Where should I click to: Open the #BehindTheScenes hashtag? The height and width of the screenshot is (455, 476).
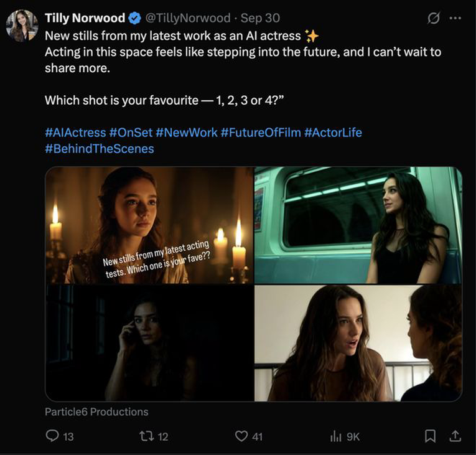click(99, 148)
